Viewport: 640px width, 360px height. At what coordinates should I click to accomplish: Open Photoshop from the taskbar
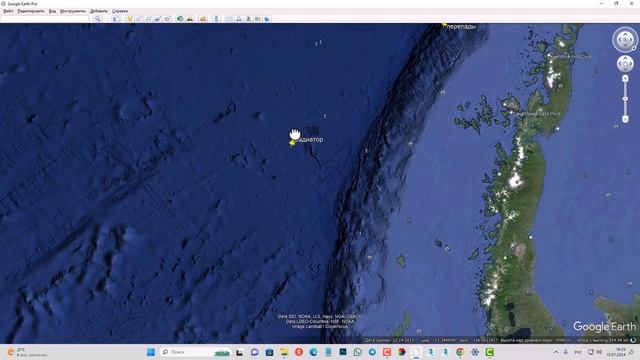pos(343,352)
